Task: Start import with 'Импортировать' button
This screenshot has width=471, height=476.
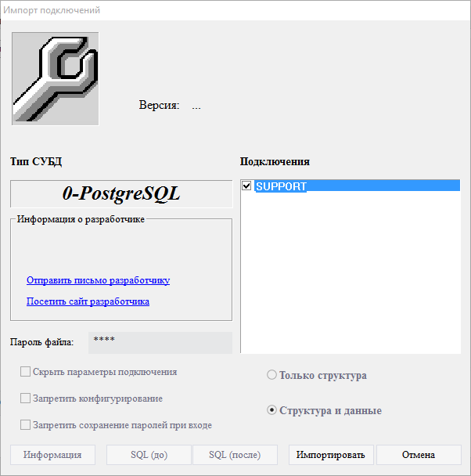Action: click(x=331, y=455)
